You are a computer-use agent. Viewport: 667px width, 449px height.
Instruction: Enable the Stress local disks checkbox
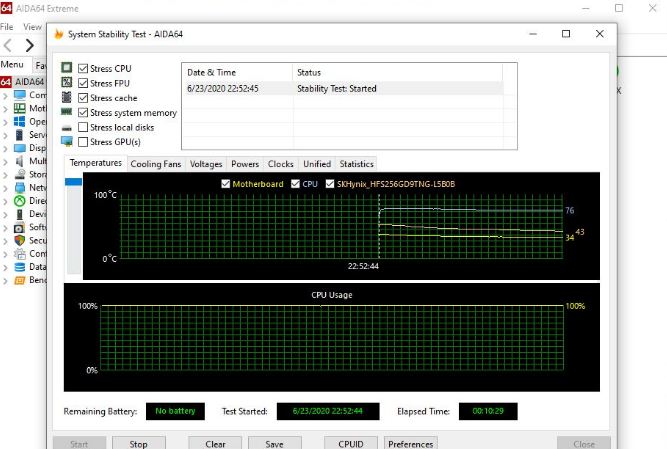83,127
